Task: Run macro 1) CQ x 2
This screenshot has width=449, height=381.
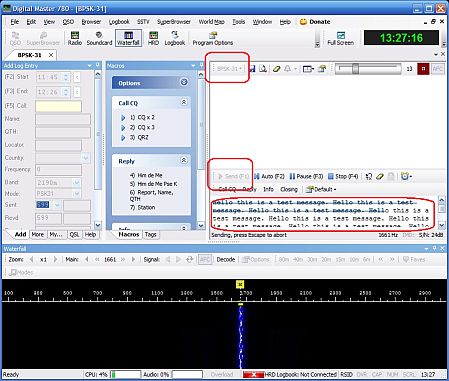Action: (x=142, y=117)
